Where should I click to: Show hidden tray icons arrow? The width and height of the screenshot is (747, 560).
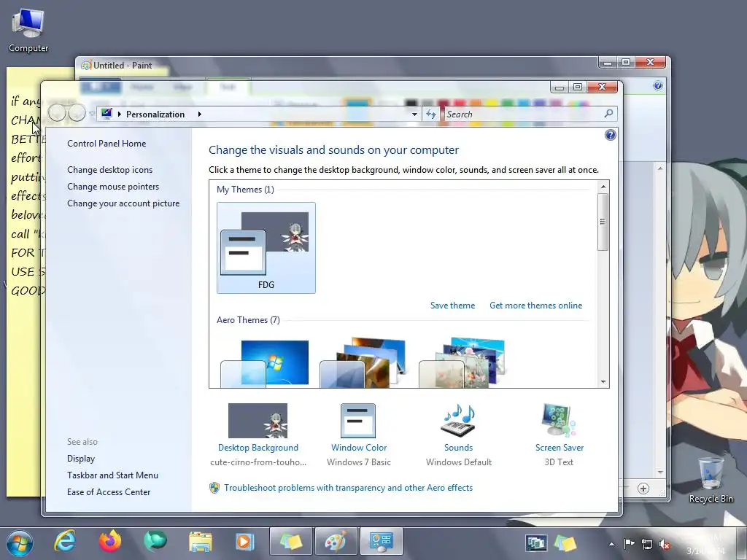click(x=611, y=544)
